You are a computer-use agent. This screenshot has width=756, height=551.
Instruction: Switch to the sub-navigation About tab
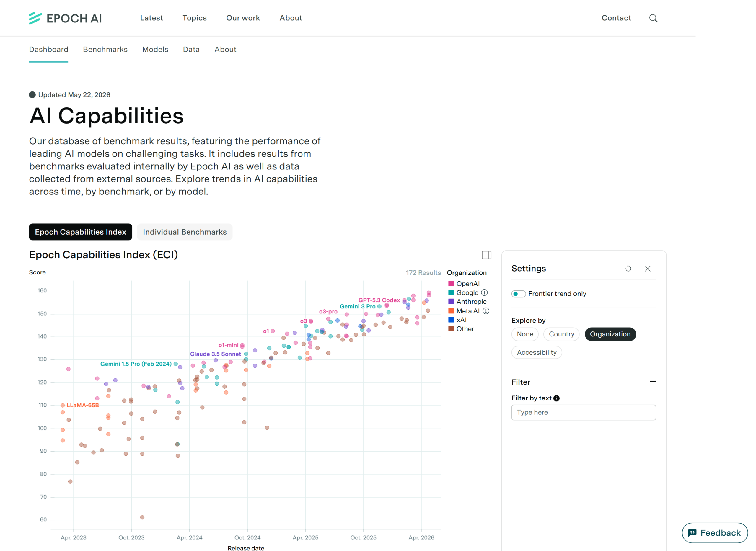click(x=225, y=50)
